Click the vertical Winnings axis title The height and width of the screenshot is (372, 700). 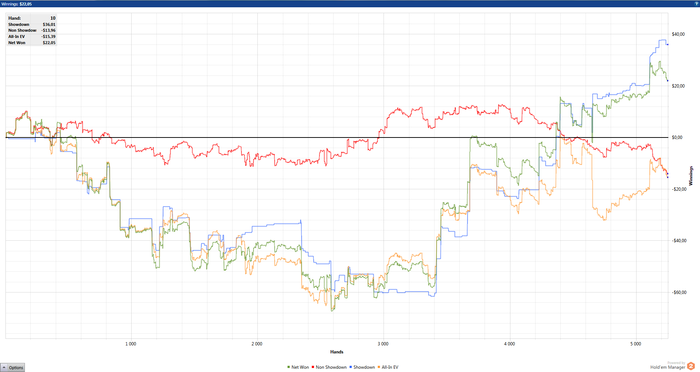tap(691, 176)
